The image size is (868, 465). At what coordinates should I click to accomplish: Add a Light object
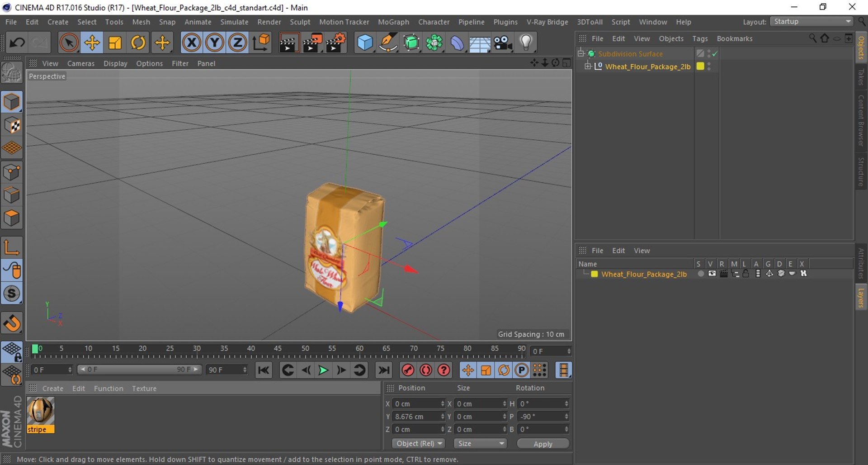pos(526,43)
